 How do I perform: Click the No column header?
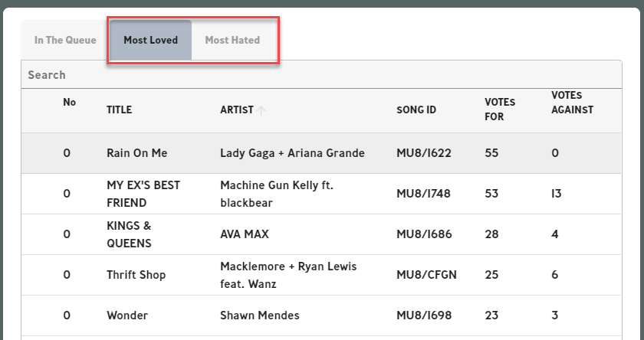click(70, 103)
